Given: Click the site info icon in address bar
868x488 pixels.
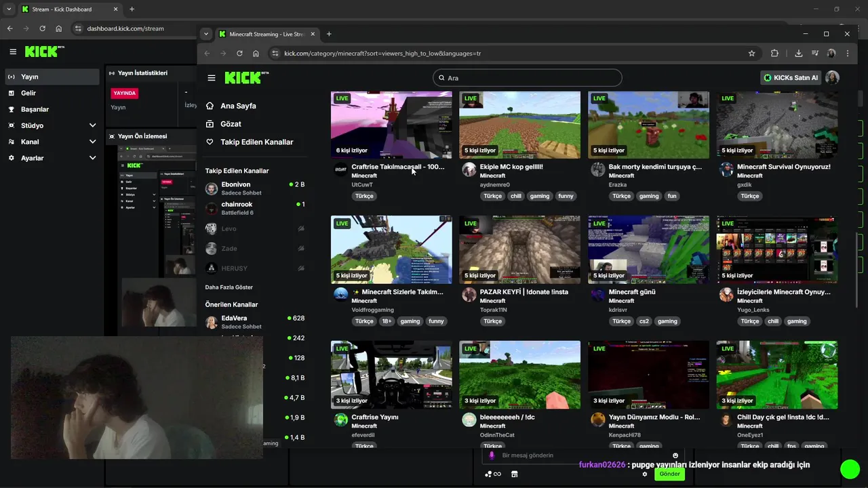Looking at the screenshot, I should click(x=275, y=54).
